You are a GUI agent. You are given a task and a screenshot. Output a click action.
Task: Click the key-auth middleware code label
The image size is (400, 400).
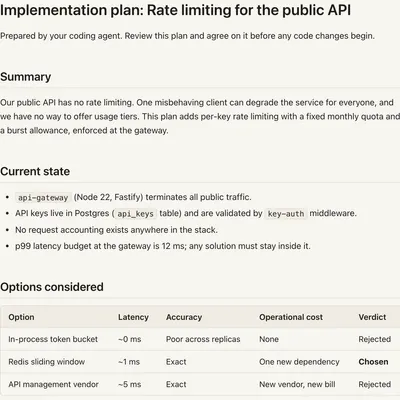[286, 214]
